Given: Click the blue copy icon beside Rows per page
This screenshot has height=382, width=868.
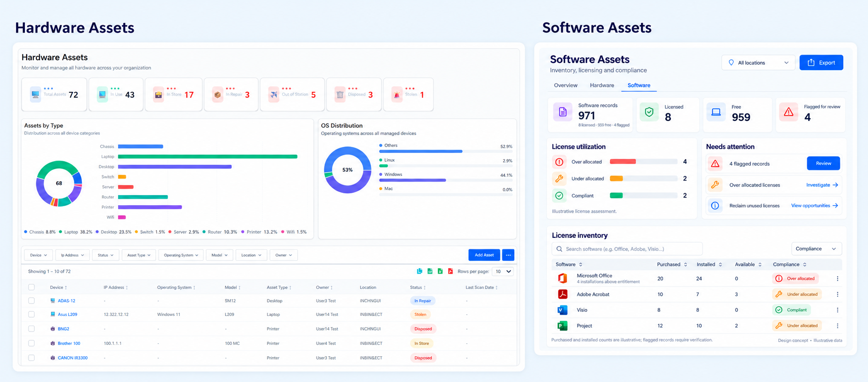Looking at the screenshot, I should 420,271.
